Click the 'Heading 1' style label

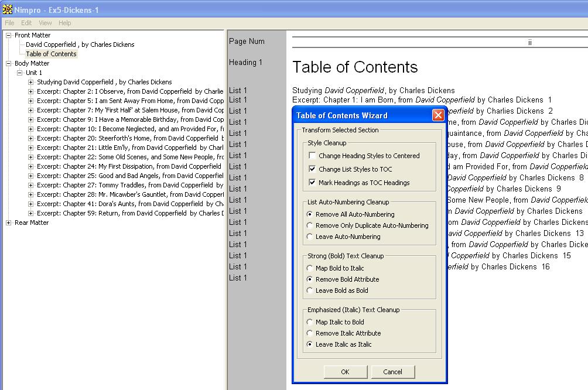tap(245, 62)
